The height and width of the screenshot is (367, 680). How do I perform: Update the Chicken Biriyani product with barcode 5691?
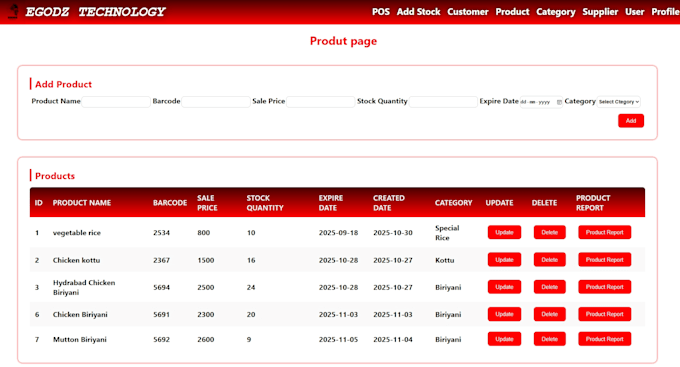504,314
